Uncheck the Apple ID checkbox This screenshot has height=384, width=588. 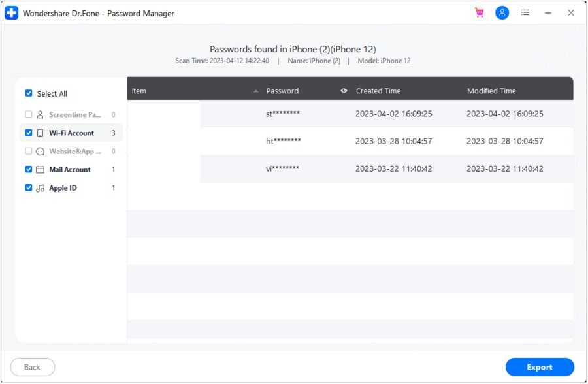29,187
